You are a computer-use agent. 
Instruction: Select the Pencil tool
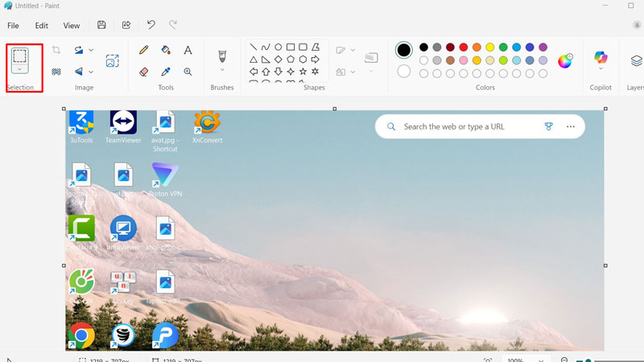pyautogui.click(x=143, y=50)
